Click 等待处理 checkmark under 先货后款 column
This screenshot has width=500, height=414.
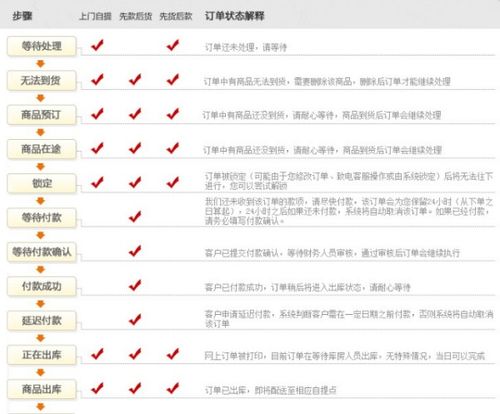(173, 45)
